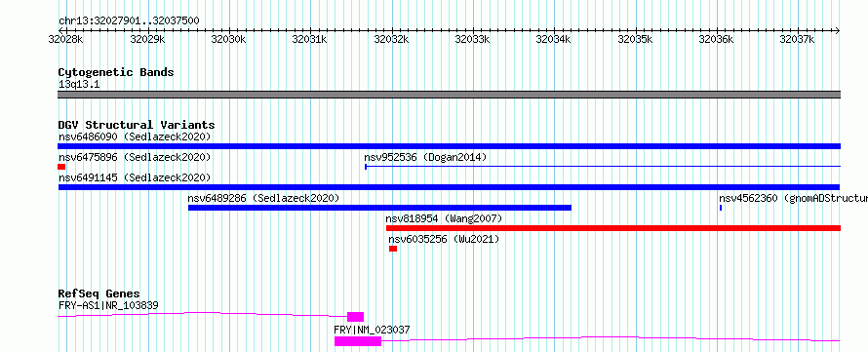The width and height of the screenshot is (868, 352).
Task: Click the FRY NM_023037 thin intron line
Action: tap(611, 337)
